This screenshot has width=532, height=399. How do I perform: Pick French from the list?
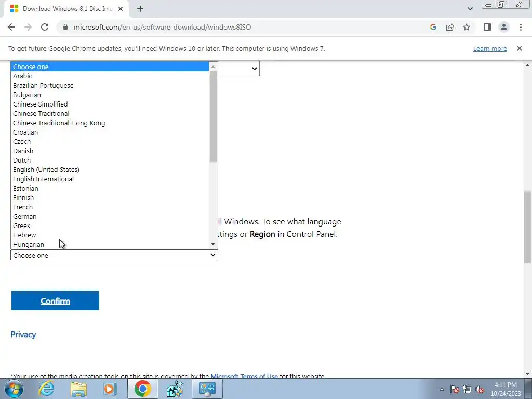(x=111, y=207)
